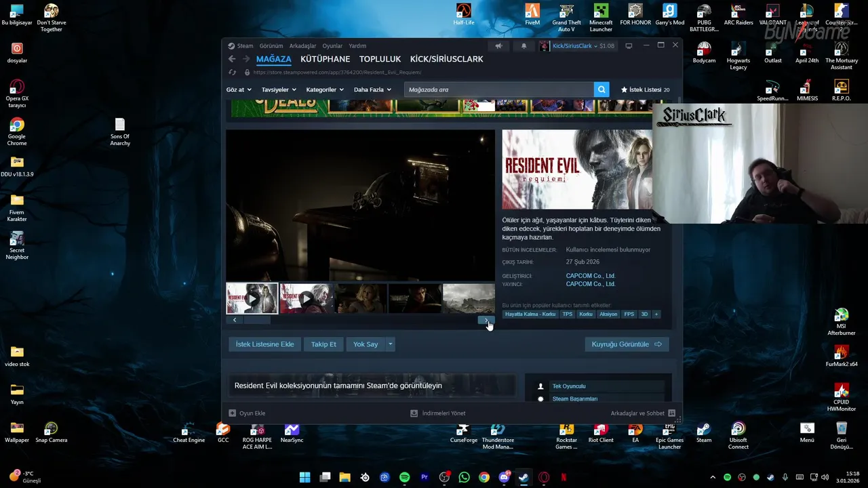
Task: Open CAPCOM Co., Ltd. developer link
Action: coord(591,276)
